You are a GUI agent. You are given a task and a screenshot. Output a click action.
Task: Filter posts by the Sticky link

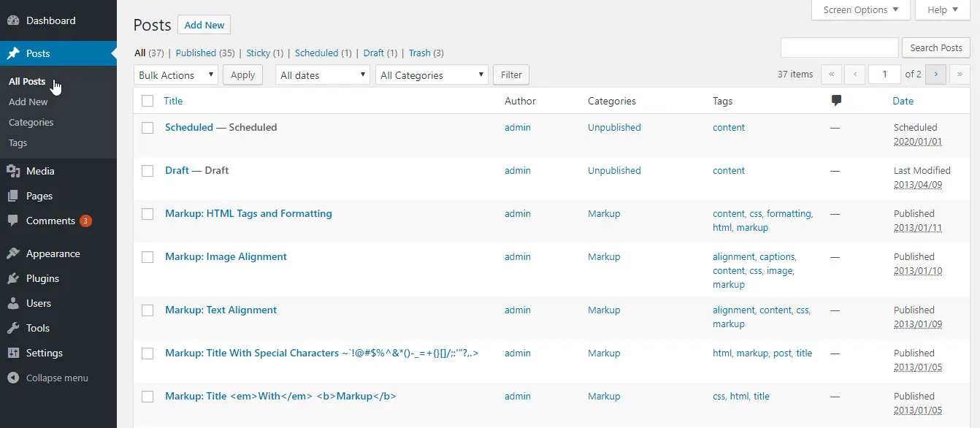[x=259, y=53]
